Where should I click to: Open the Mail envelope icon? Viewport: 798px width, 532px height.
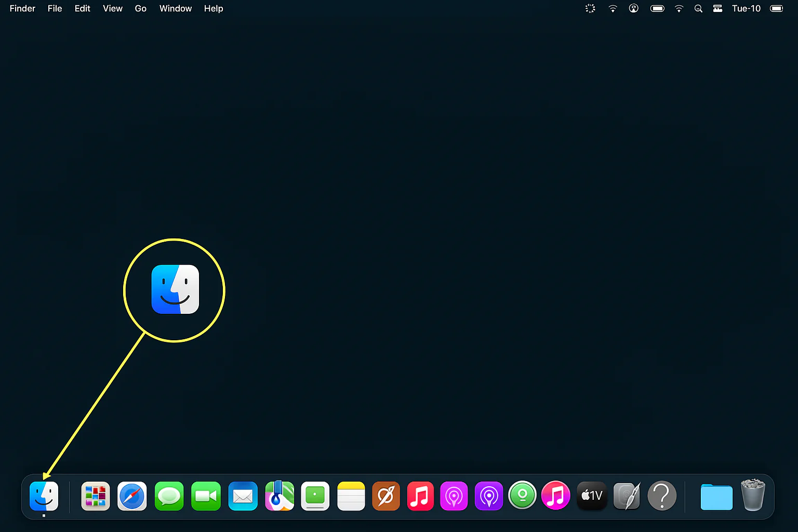243,496
